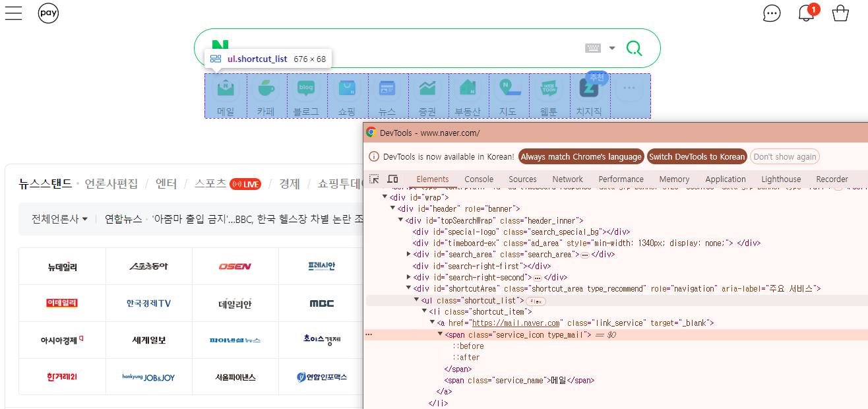The height and width of the screenshot is (409, 868).
Task: Open the 경제 news tab
Action: (290, 183)
